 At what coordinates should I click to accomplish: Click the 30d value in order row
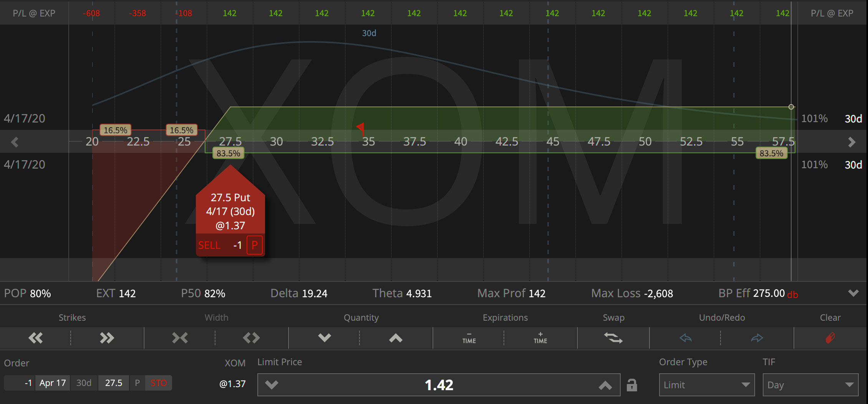(84, 383)
